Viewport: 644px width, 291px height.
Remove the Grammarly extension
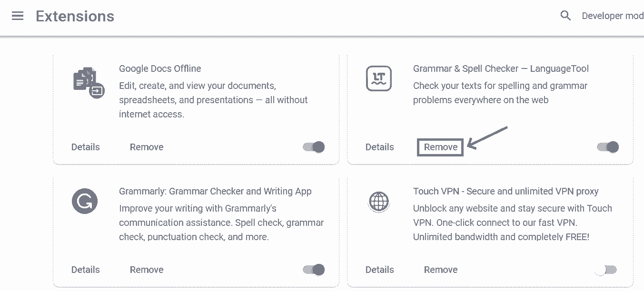click(147, 270)
